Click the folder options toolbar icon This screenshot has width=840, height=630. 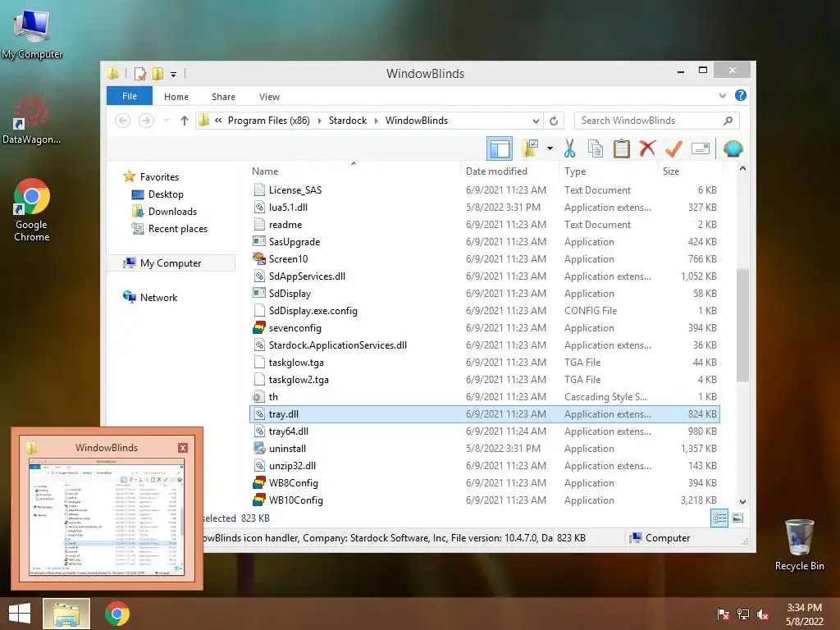pos(530,148)
